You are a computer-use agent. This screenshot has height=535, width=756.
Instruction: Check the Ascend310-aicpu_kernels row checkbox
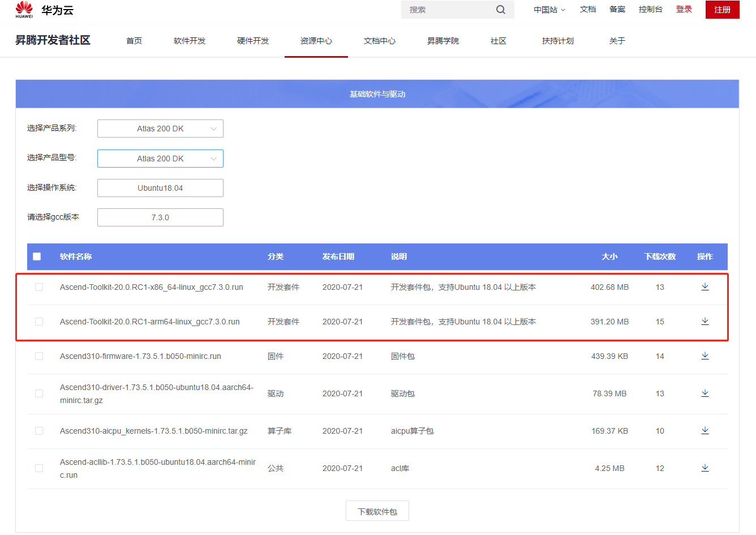[x=39, y=431]
